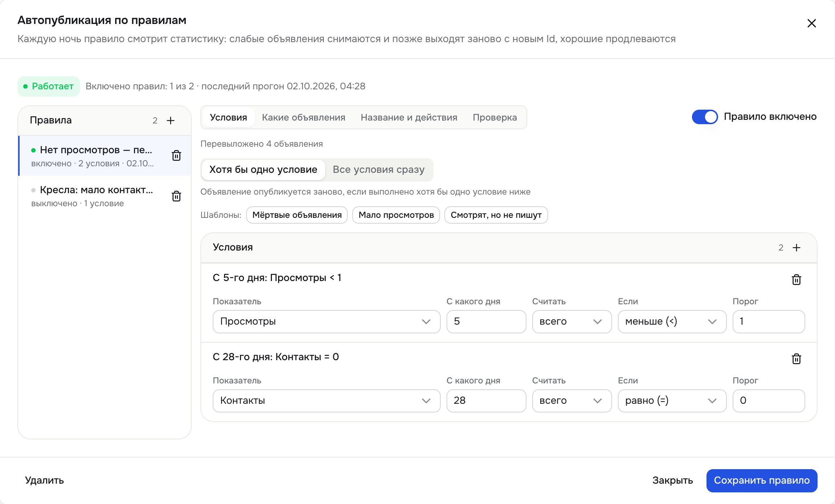The image size is (835, 504).
Task: Remove condition 'С 5-го дня: Просмотры < 1' trash icon
Action: pyautogui.click(x=797, y=280)
